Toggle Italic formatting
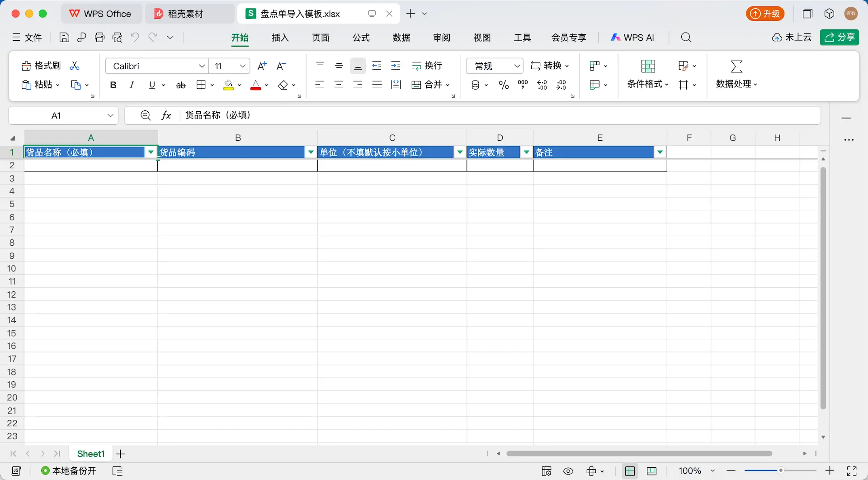868x480 pixels. [132, 85]
